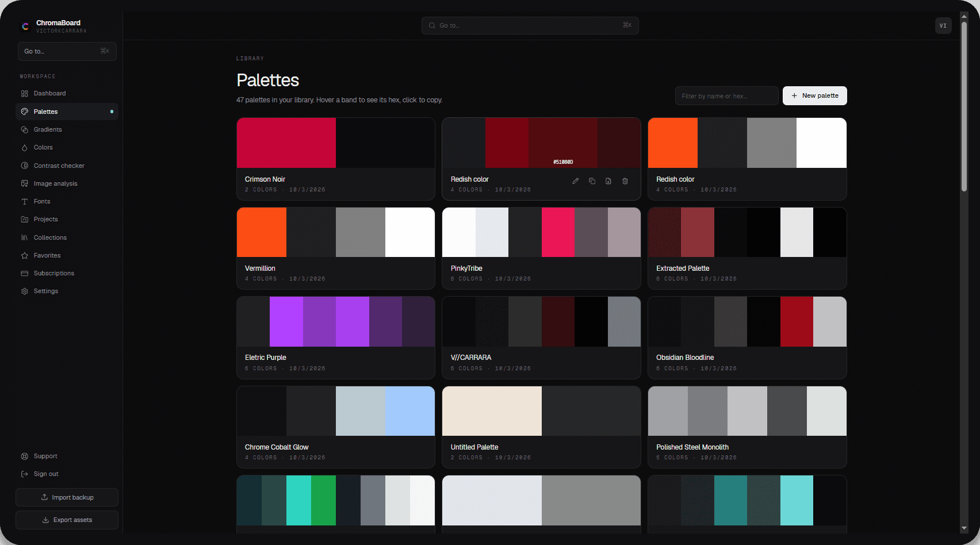Open Subscriptions in the sidebar

click(67, 273)
